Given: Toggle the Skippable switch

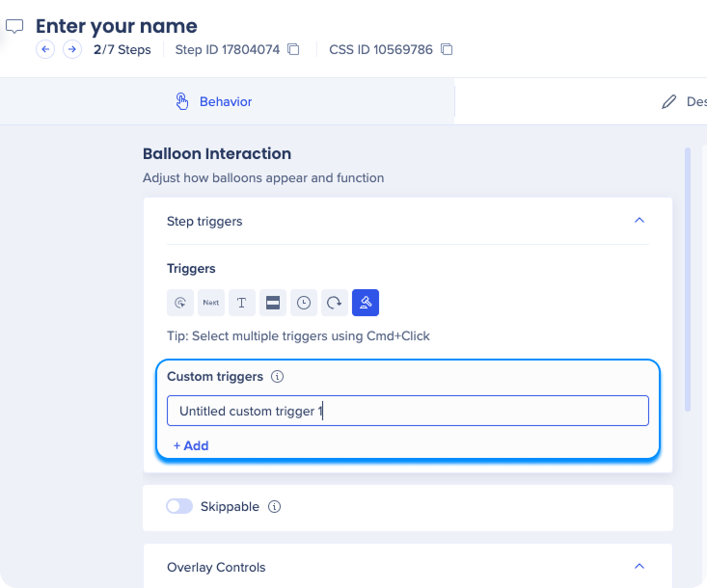Looking at the screenshot, I should (x=179, y=506).
